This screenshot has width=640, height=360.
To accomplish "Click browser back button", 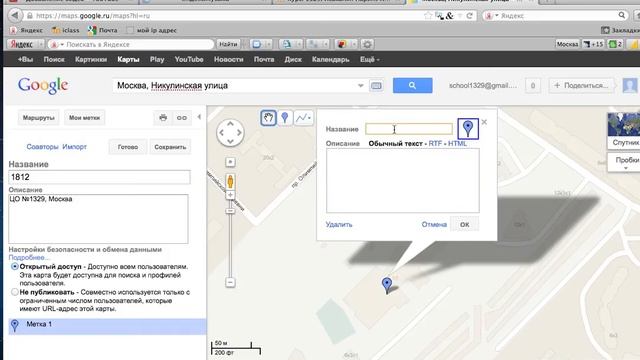I will 15,16.
